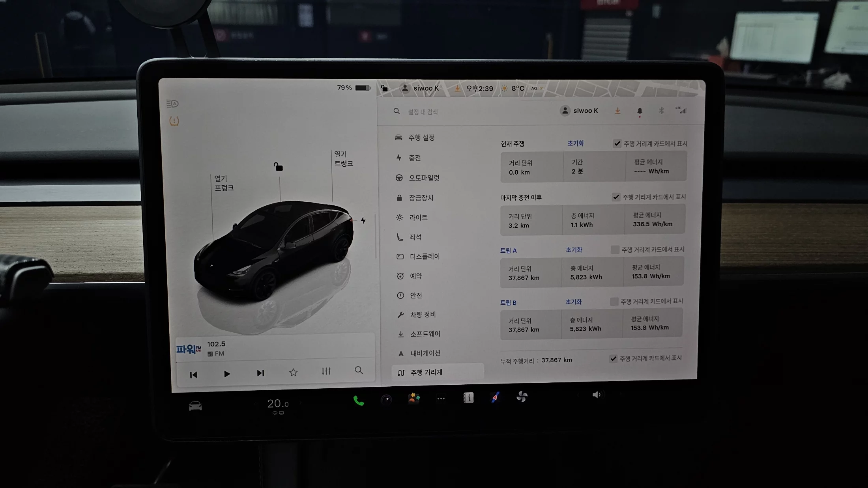Enable 트립 B show-in-card checkbox
The height and width of the screenshot is (488, 868).
pyautogui.click(x=614, y=302)
